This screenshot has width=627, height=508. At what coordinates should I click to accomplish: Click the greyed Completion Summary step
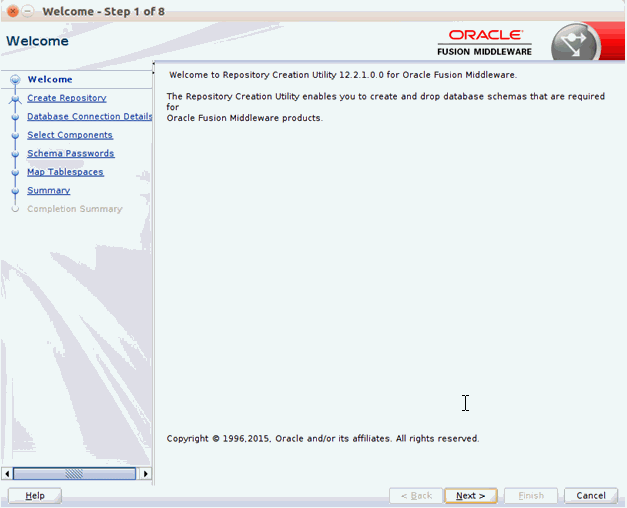(75, 209)
